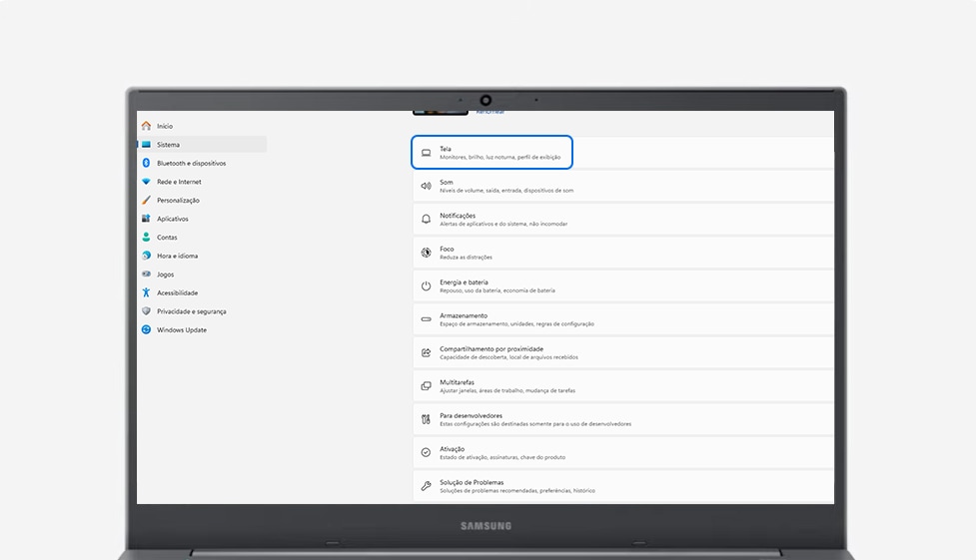Click the Hora e idioma globe icon
Screen dimensions: 976x560
click(146, 256)
